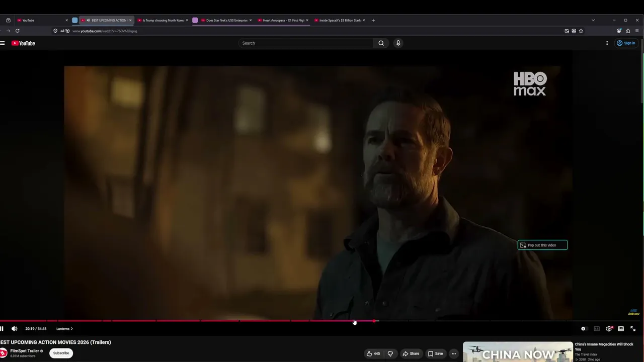Screen dimensions: 644x362
Task: Toggle closed captions on the player
Action: tap(597, 329)
